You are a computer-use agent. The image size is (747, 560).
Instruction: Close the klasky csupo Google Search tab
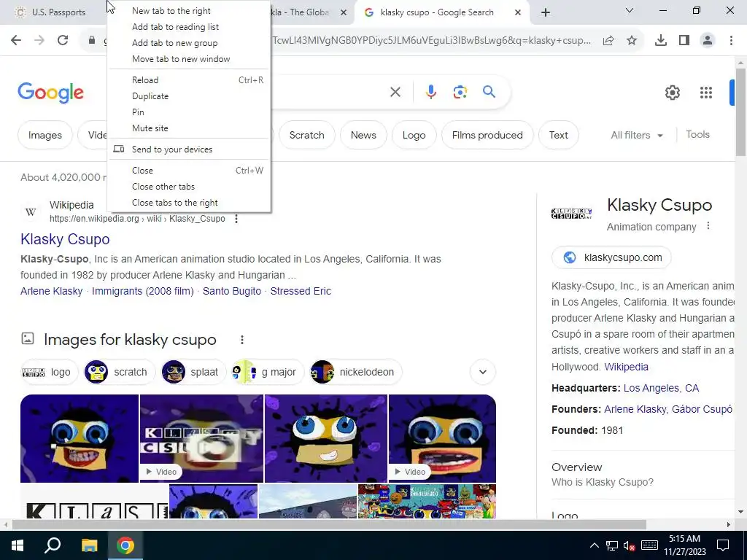pos(518,12)
